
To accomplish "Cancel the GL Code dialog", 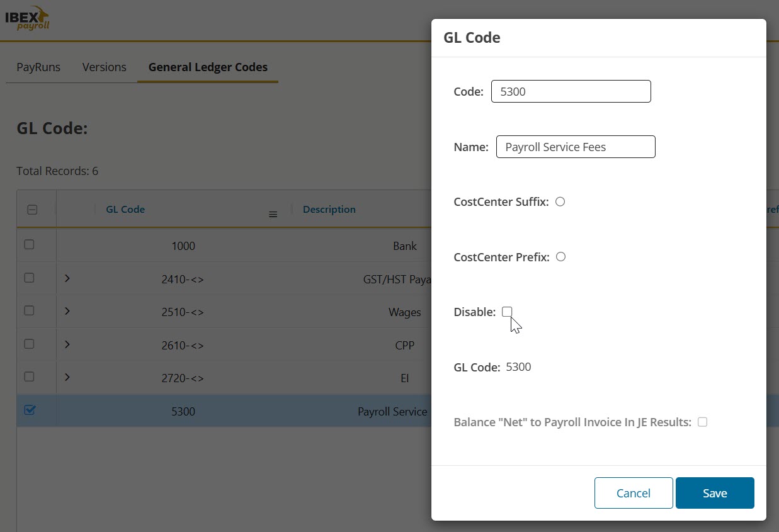I will 634,493.
